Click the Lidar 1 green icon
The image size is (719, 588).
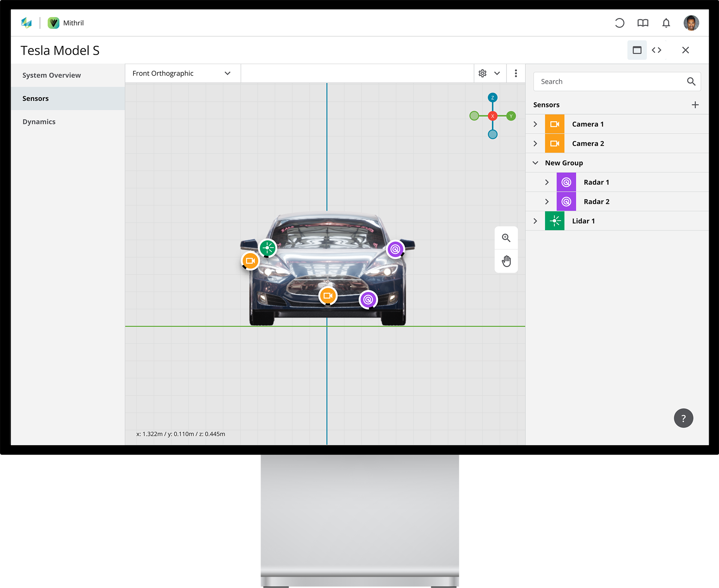click(x=554, y=221)
